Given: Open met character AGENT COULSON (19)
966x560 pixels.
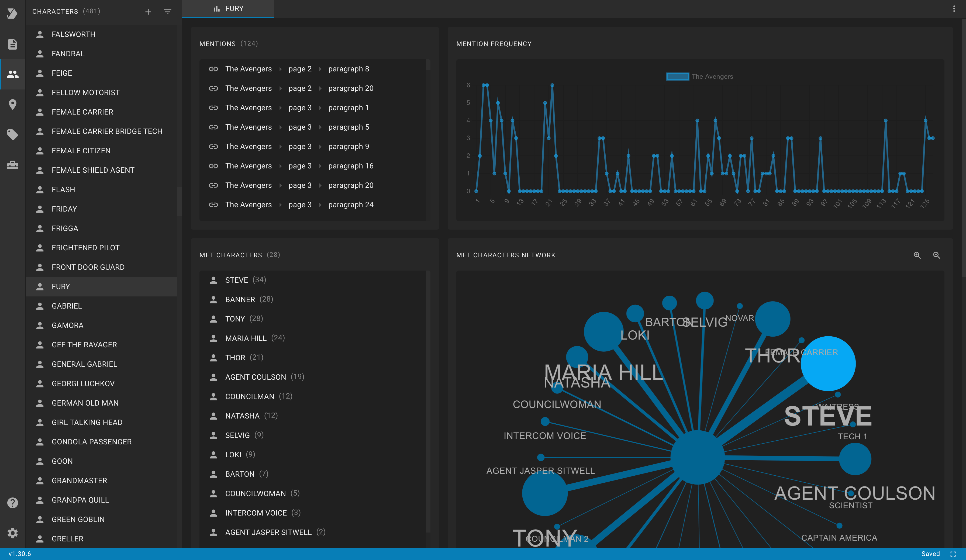Looking at the screenshot, I should click(x=312, y=377).
